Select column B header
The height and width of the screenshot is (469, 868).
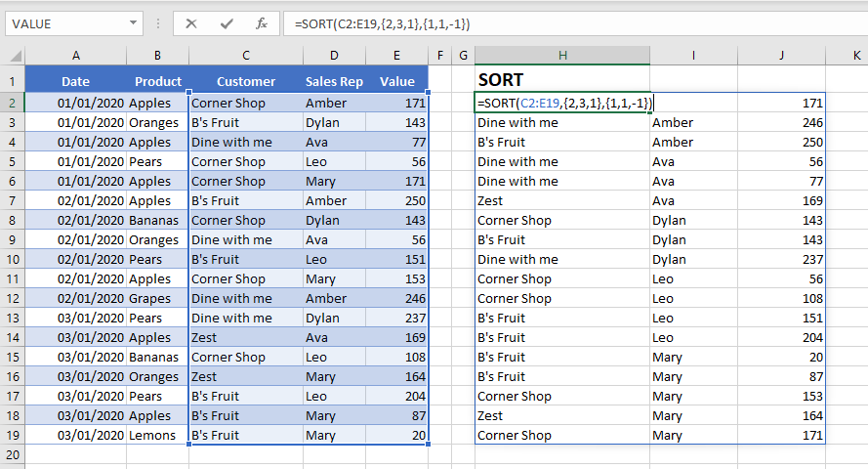pyautogui.click(x=158, y=56)
